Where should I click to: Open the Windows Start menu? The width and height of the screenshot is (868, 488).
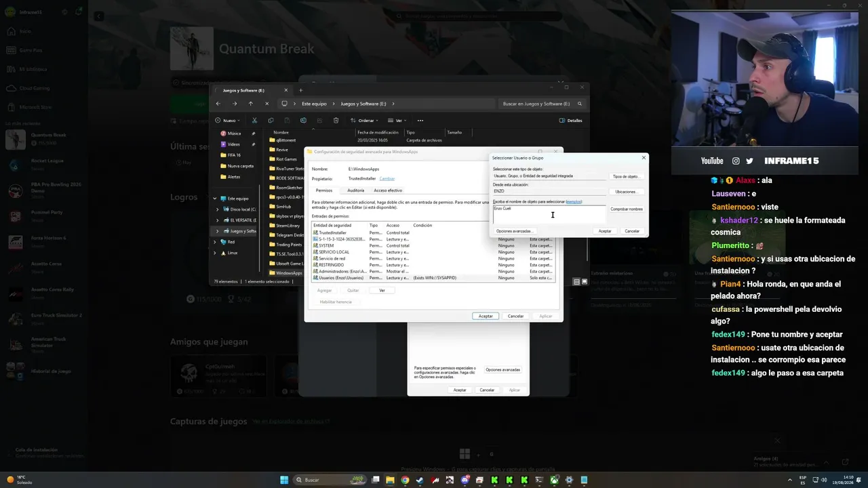(285, 480)
